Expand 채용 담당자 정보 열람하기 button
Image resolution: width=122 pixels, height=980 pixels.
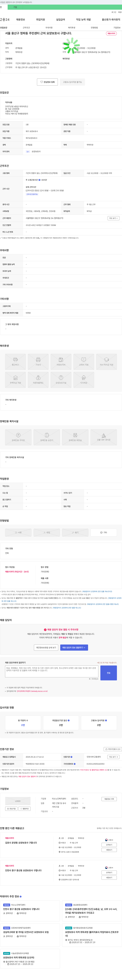pos(74,647)
